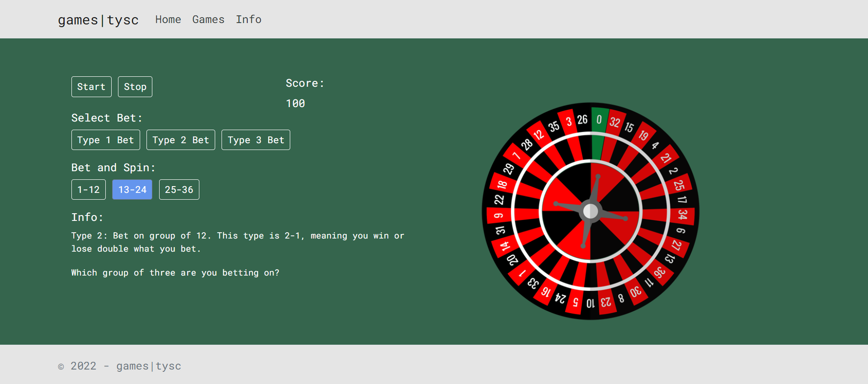Bet on the highlighted 13-24 group
This screenshot has width=868, height=384.
[132, 190]
